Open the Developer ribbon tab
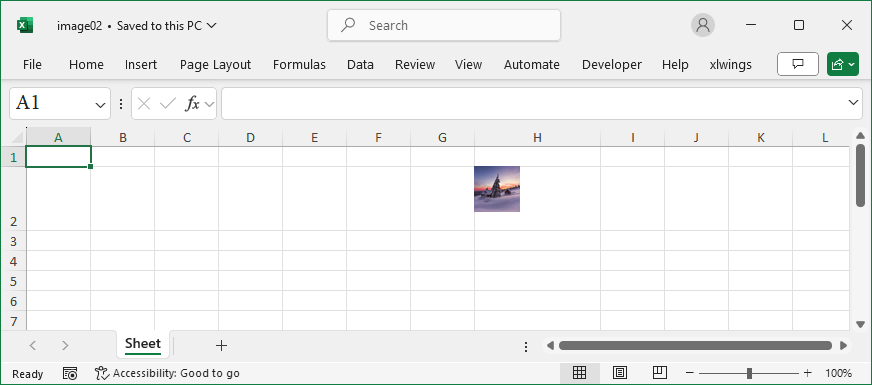This screenshot has height=385, width=872. [x=612, y=65]
